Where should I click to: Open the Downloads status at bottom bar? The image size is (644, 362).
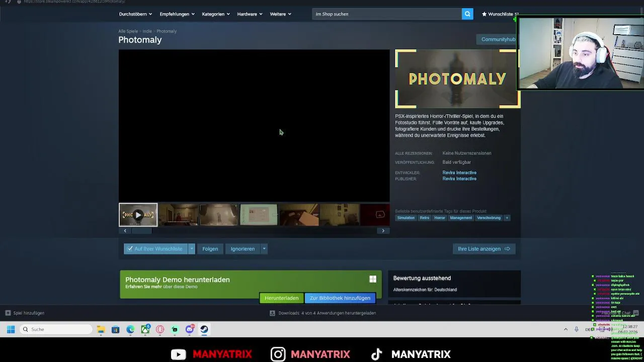(x=323, y=313)
